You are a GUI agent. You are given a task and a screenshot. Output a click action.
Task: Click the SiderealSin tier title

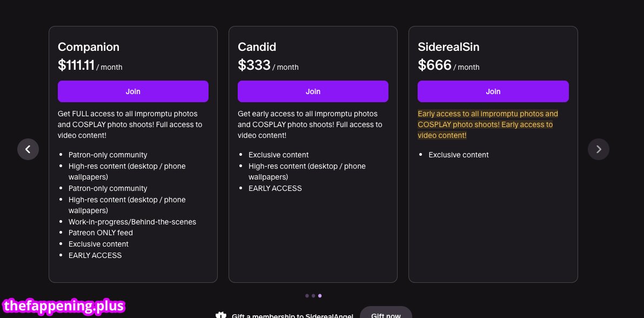448,47
